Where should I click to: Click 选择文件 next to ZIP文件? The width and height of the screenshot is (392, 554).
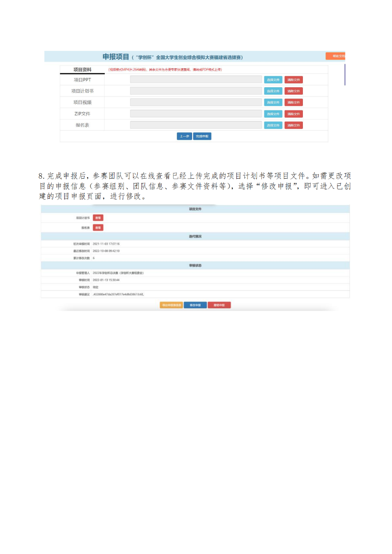click(x=273, y=114)
